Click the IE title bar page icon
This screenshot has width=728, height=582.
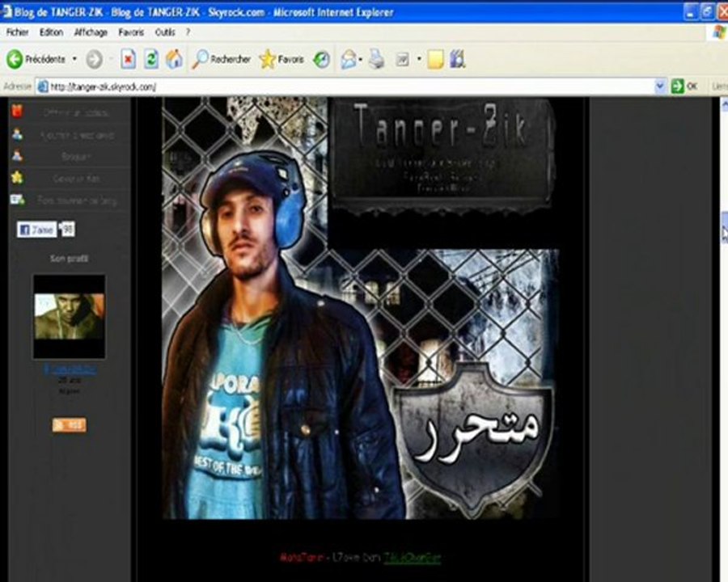coord(6,12)
